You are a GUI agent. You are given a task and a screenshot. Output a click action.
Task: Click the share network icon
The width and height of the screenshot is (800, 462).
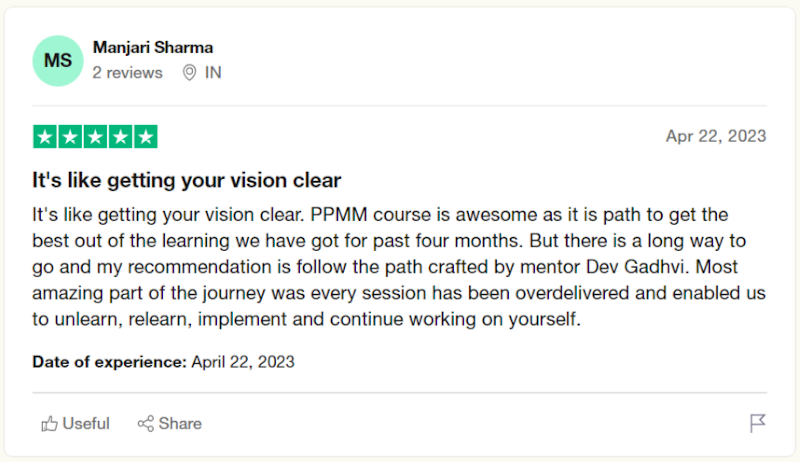click(145, 423)
